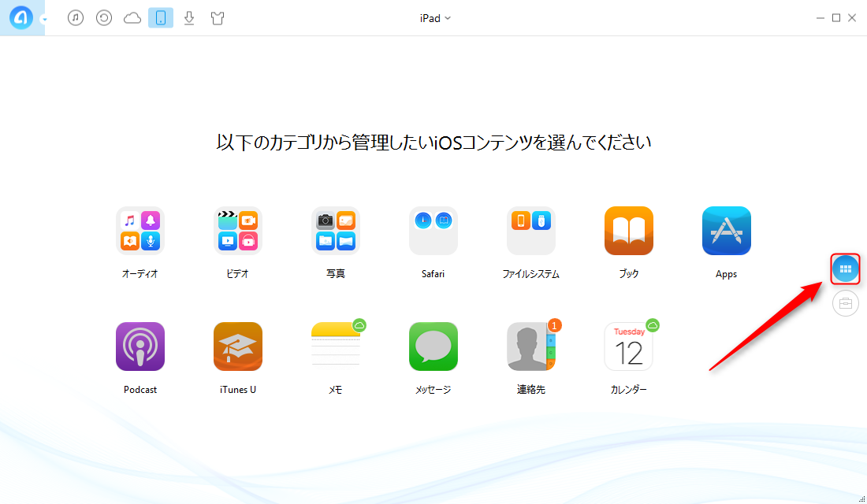Expand the dropdown arrow beside the logo

[x=44, y=20]
